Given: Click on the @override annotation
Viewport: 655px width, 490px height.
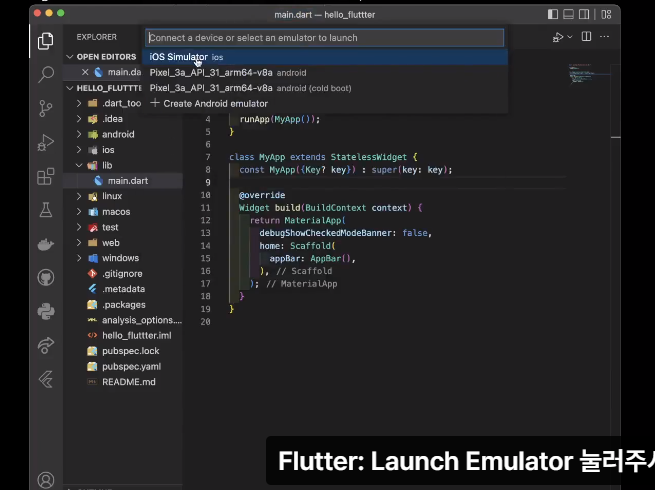Looking at the screenshot, I should pyautogui.click(x=262, y=195).
